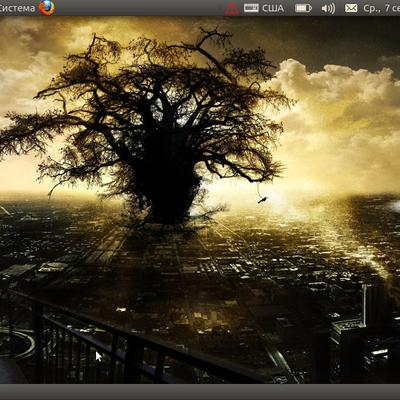Click the empty bottom panel bar

tap(200, 392)
